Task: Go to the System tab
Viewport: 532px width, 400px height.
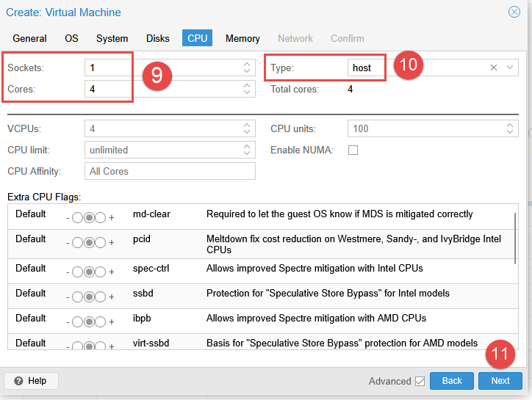Action: pyautogui.click(x=112, y=38)
